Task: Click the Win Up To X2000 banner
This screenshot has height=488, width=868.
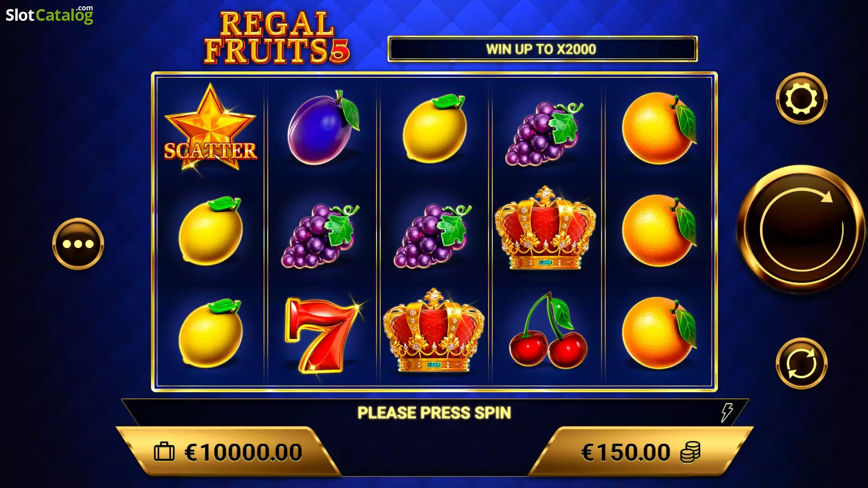Action: click(x=542, y=49)
